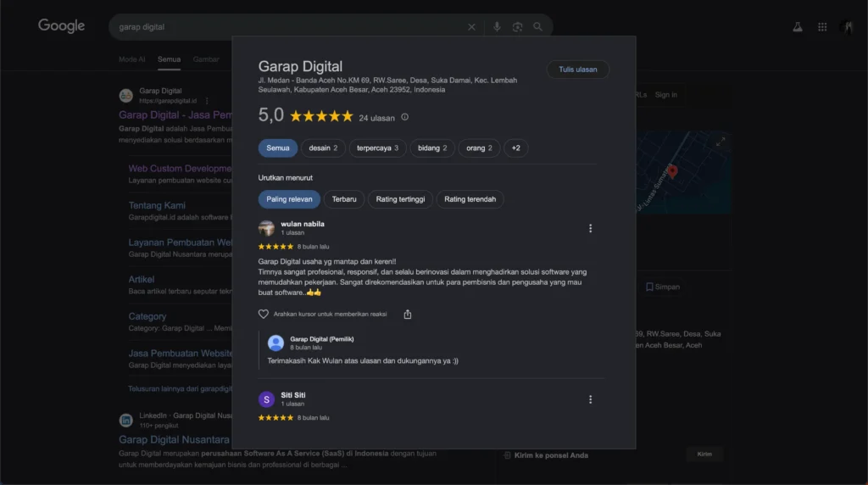The image size is (868, 485).
Task: Open the Web Custom Development sitelink
Action: 180,169
